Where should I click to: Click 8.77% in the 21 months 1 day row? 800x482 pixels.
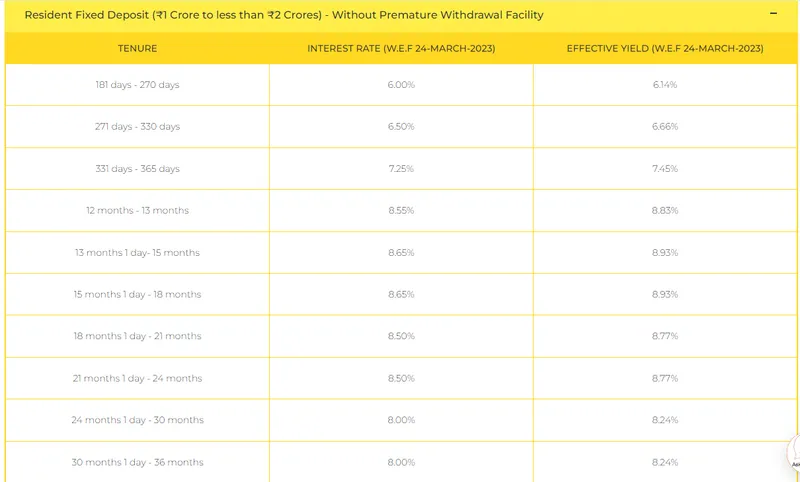(x=665, y=378)
